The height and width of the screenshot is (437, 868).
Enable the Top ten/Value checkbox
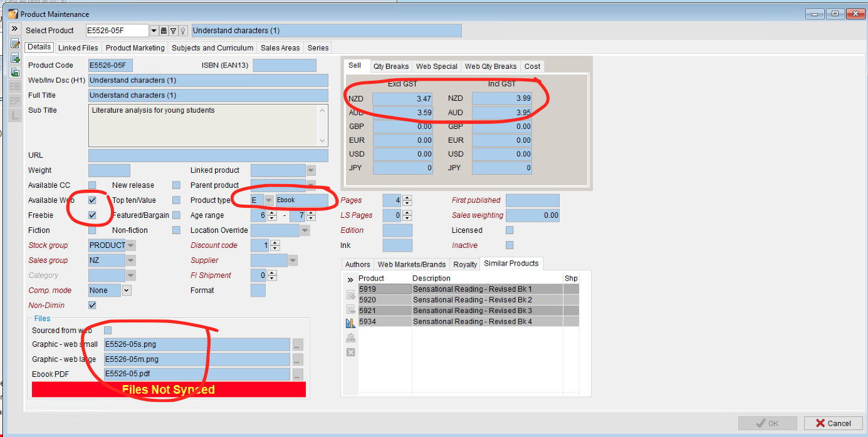pos(176,200)
